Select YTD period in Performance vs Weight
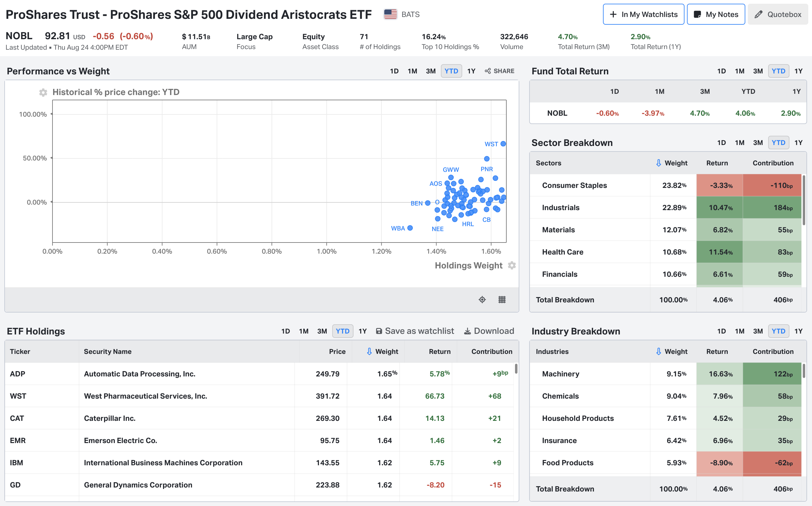Screen dimensions: 812x506 click(451, 71)
